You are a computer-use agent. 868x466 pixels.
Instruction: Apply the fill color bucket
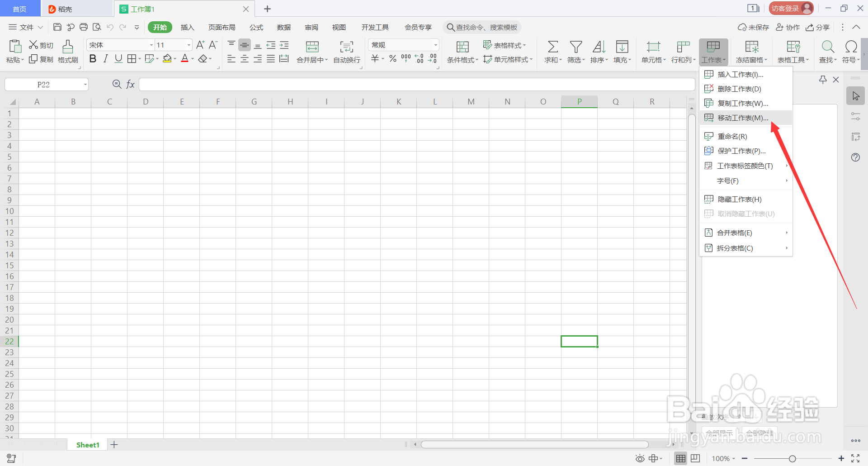tap(167, 59)
